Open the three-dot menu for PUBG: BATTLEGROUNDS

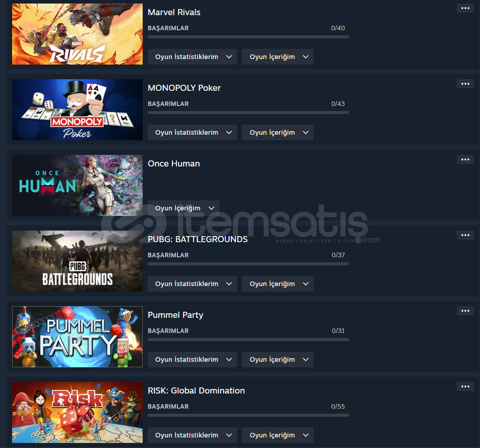point(465,235)
